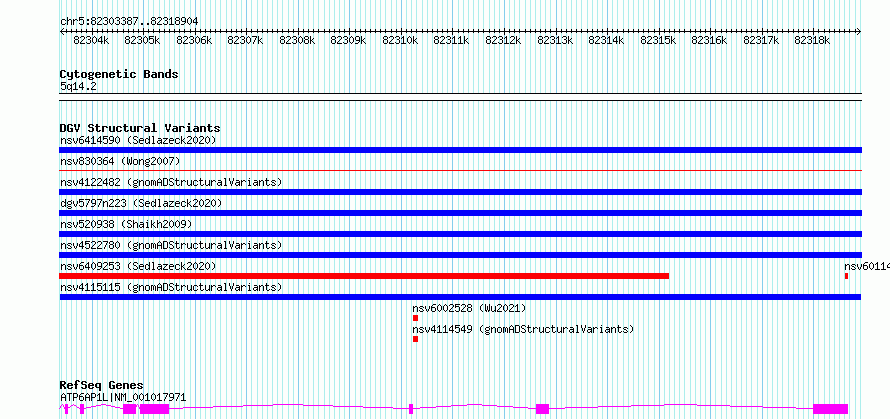Open the nsv830364 (Wong2007) label
890x419 pixels.
click(120, 161)
